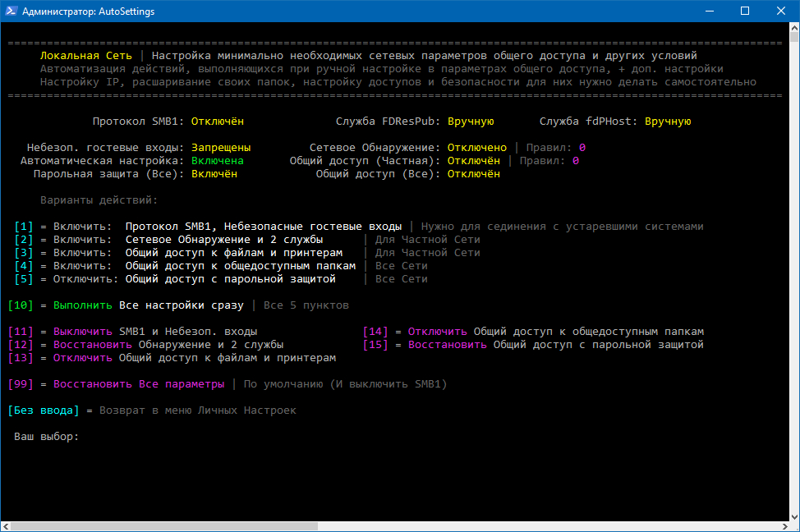Click 'Служба FDResPub' value 'Вручную'
This screenshot has width=800, height=532.
point(471,122)
